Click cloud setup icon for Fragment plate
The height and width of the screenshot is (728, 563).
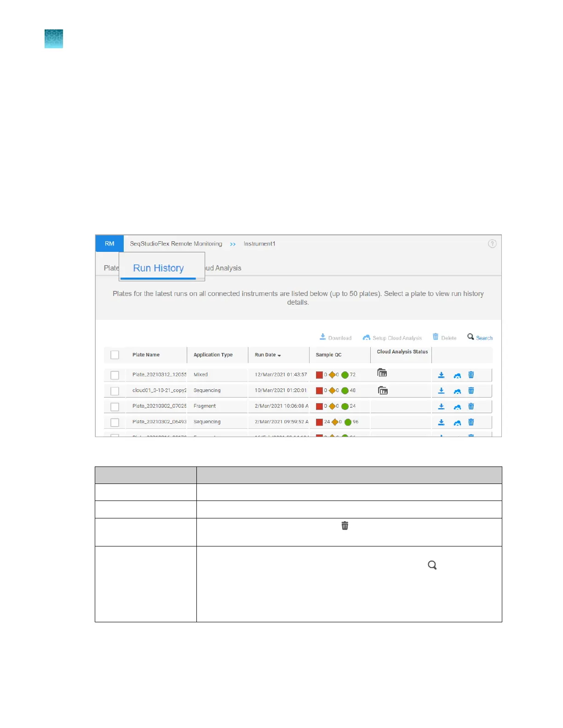tap(457, 407)
